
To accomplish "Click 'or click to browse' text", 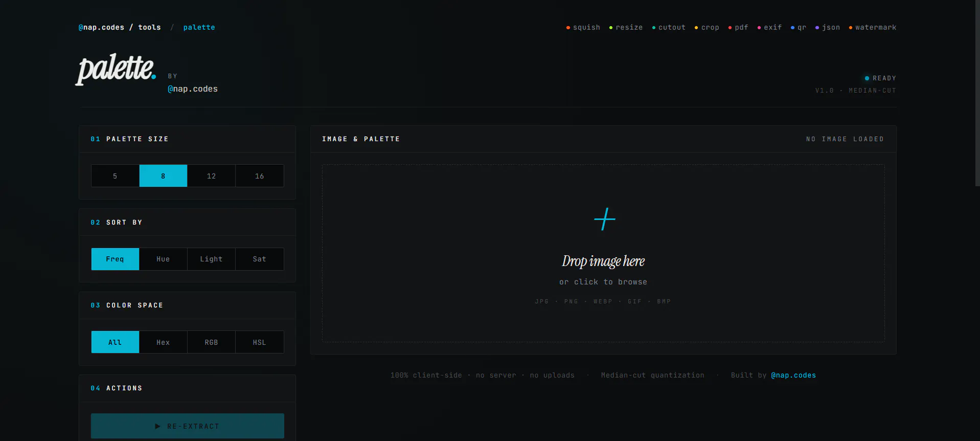I will (x=603, y=282).
